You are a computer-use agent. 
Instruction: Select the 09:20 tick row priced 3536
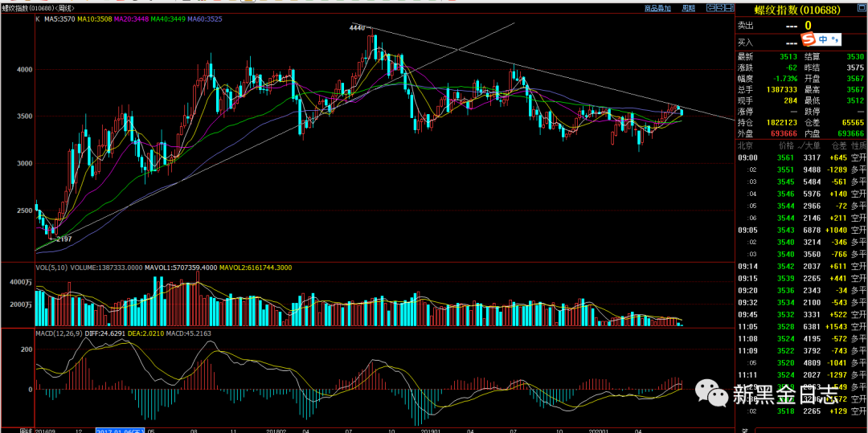[x=801, y=290]
